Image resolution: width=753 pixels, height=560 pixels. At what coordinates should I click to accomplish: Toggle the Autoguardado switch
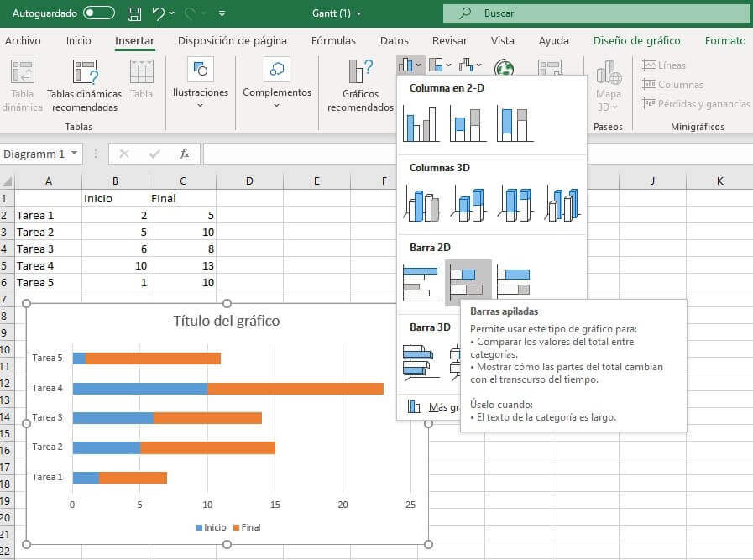click(99, 13)
